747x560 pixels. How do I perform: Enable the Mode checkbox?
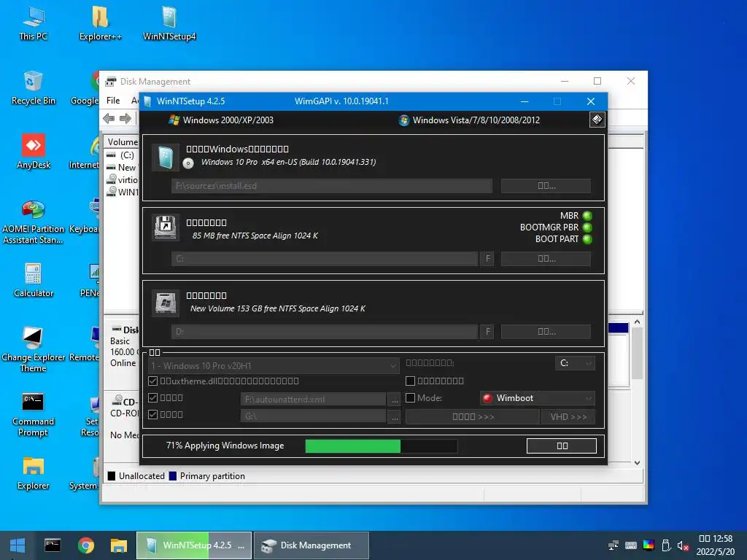click(x=410, y=397)
